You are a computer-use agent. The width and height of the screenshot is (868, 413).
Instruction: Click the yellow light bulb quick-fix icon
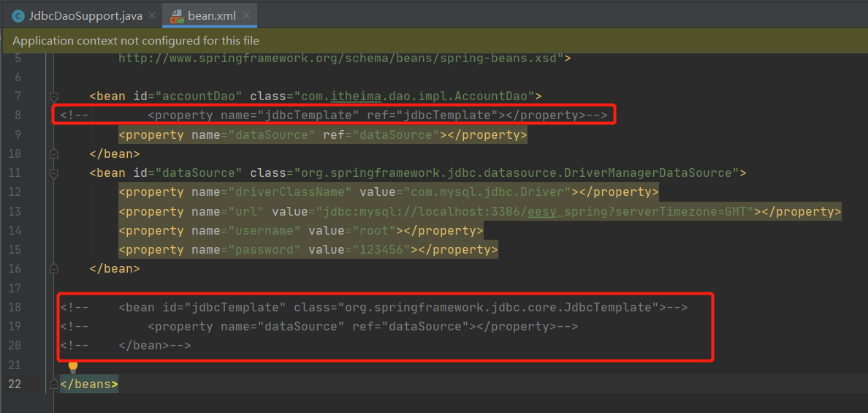72,366
